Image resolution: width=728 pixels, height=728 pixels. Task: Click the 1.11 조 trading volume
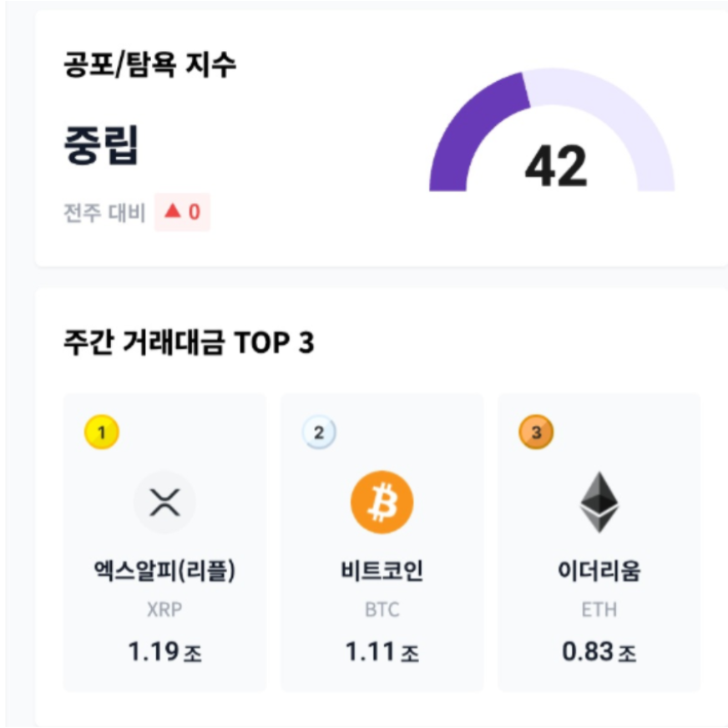(382, 651)
